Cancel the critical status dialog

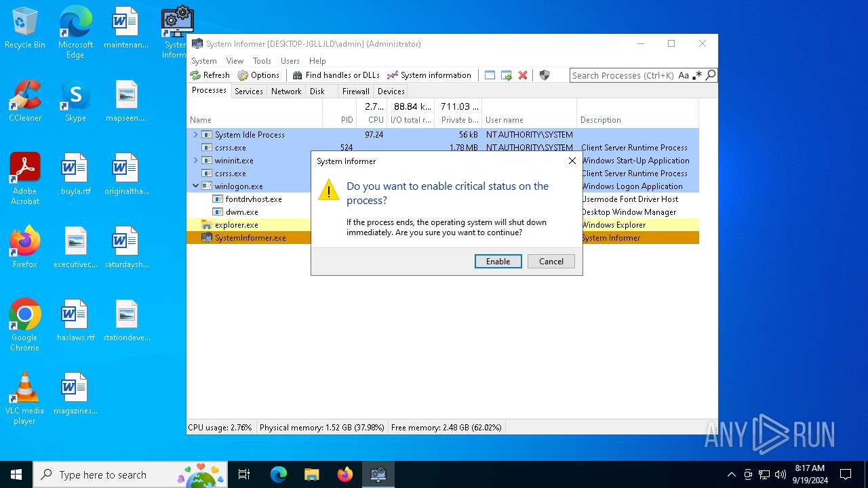(551, 262)
